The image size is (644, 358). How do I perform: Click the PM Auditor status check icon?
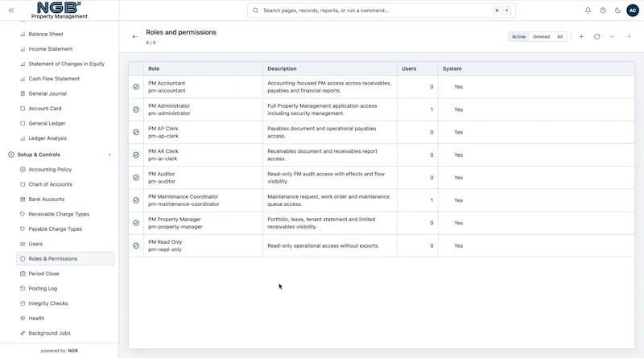pos(136,178)
